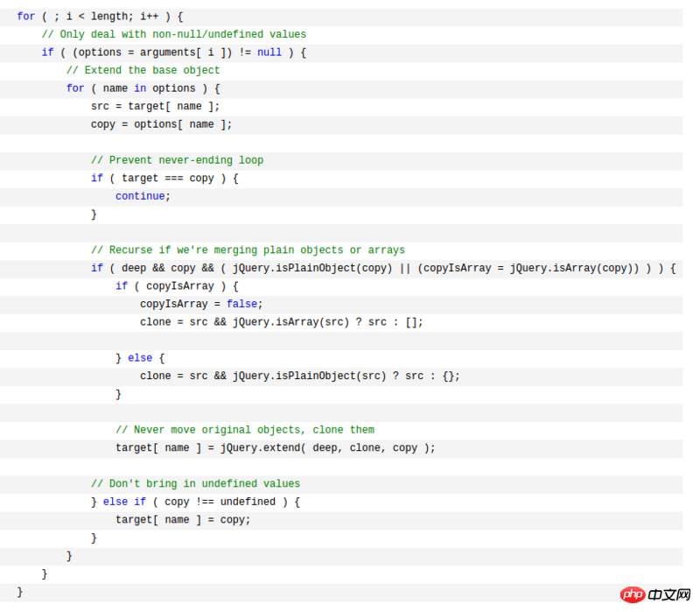Image resolution: width=700 pixels, height=612 pixels.
Task: Click line "if ( (options = arguments[ i ]) != null ) {"
Action: 173,53
